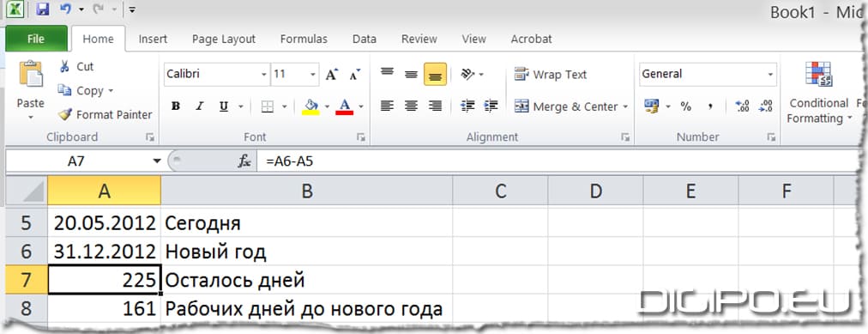868x334 pixels.
Task: Decrease cell indent
Action: 467,106
